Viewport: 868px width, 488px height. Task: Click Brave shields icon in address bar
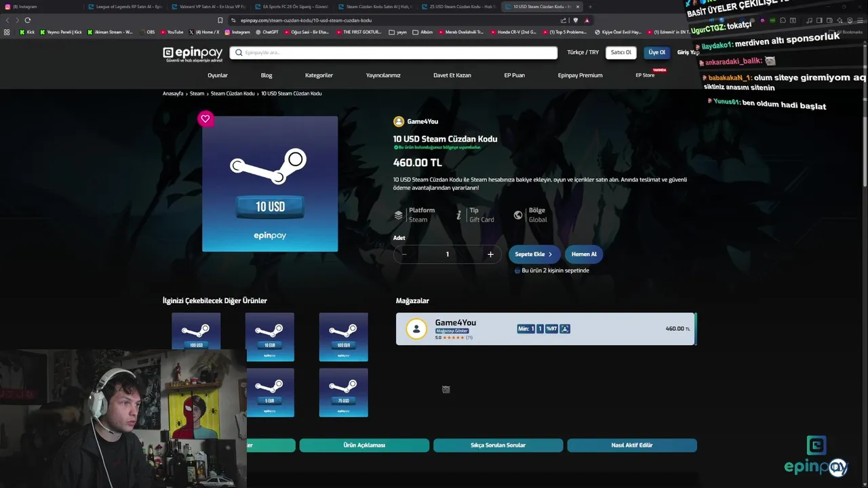coord(576,20)
